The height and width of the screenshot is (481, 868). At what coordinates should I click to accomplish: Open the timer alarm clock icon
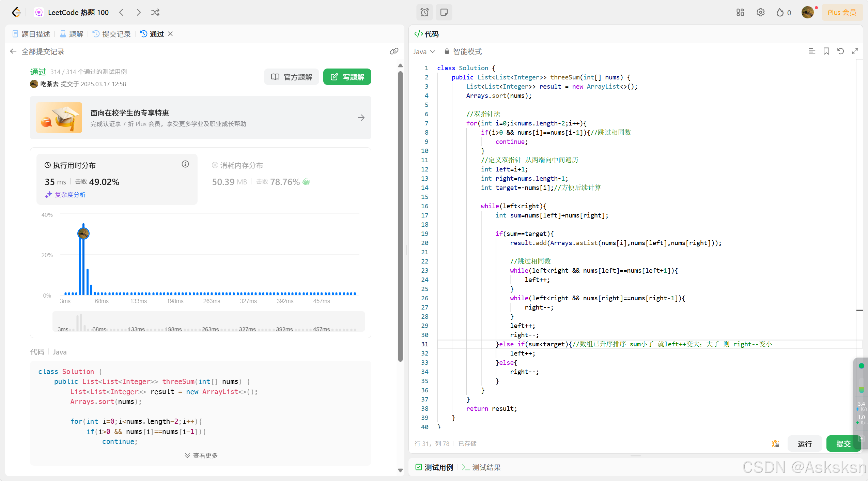424,12
